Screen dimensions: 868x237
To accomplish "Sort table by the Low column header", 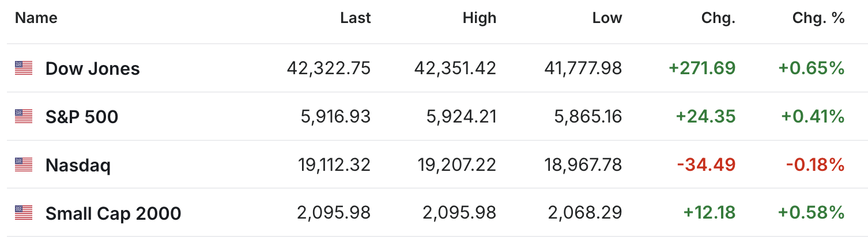I will coord(607,18).
